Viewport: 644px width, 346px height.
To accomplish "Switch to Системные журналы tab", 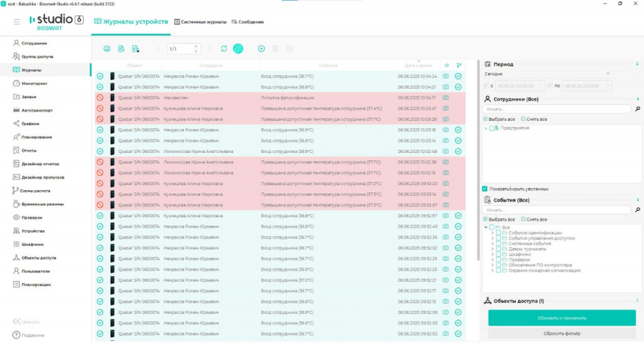I will coord(201,22).
